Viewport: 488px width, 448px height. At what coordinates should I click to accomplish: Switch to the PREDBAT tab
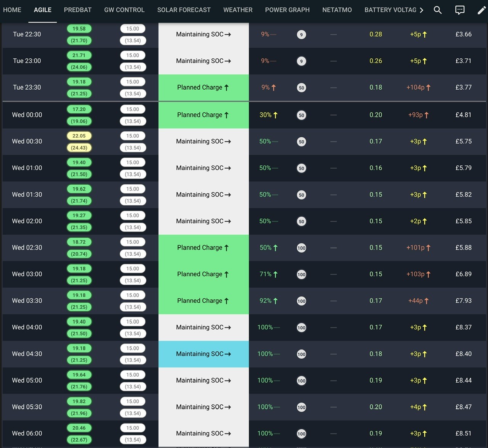(x=78, y=10)
